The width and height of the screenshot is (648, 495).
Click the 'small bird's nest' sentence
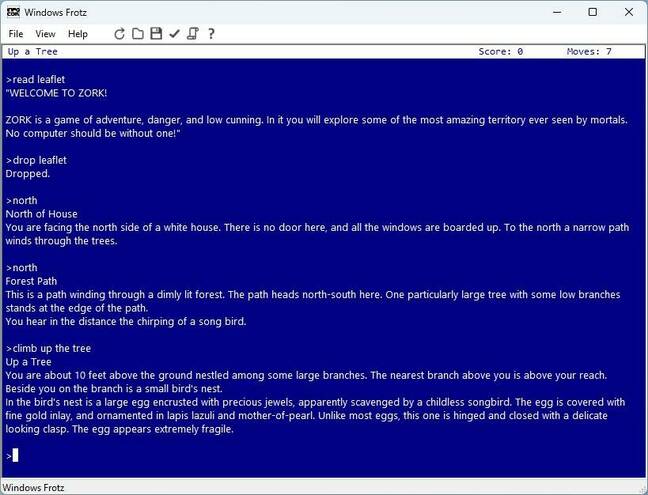click(x=114, y=389)
